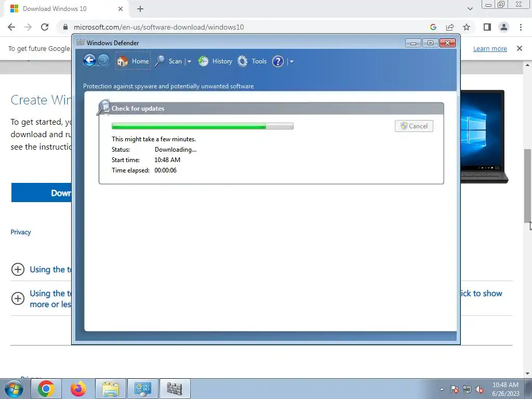532x399 pixels.
Task: Open Windows Defender Home
Action: point(133,61)
